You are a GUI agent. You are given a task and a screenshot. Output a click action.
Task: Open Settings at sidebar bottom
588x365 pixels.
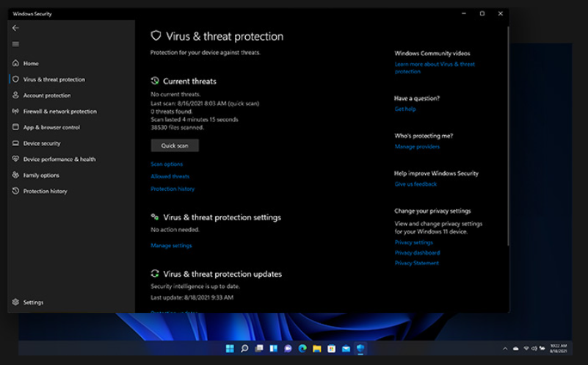33,303
